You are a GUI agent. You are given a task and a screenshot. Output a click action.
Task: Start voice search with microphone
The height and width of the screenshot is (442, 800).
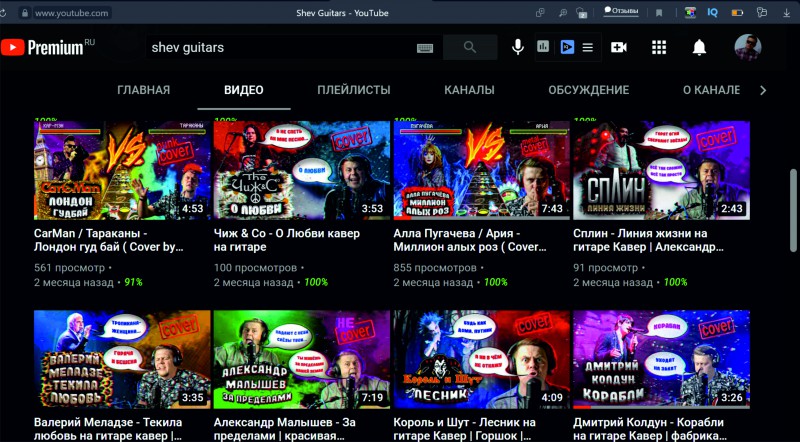coord(517,47)
